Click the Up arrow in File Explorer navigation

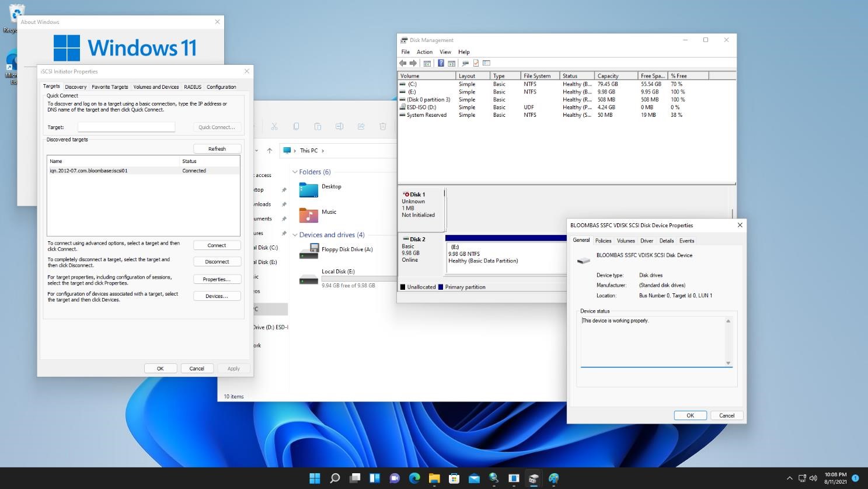pyautogui.click(x=270, y=151)
